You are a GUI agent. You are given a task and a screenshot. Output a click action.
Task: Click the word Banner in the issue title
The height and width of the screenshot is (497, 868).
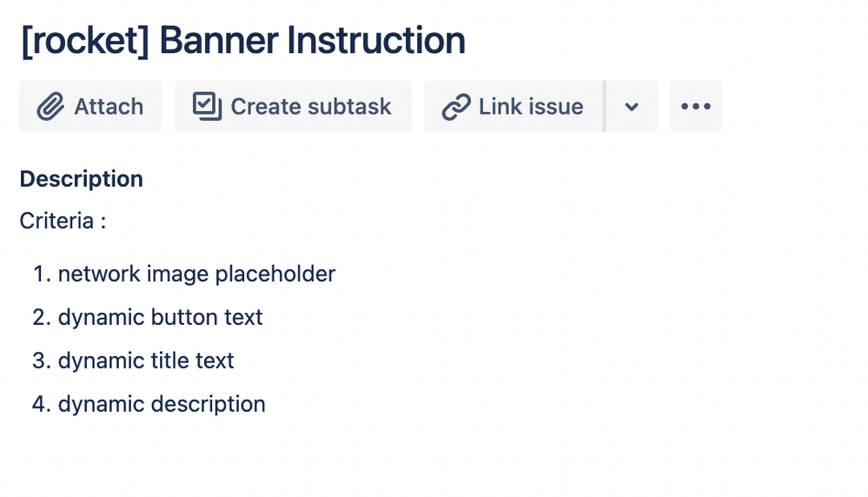tap(219, 40)
